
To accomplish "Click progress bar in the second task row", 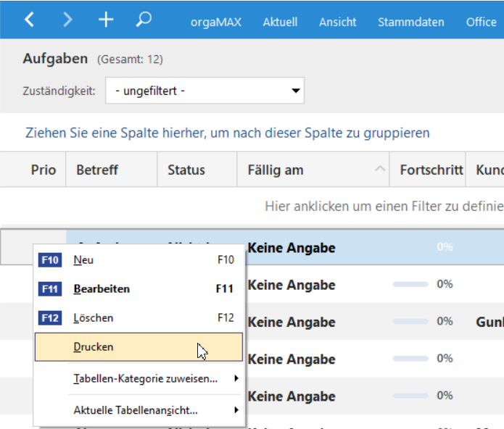I will pos(410,284).
